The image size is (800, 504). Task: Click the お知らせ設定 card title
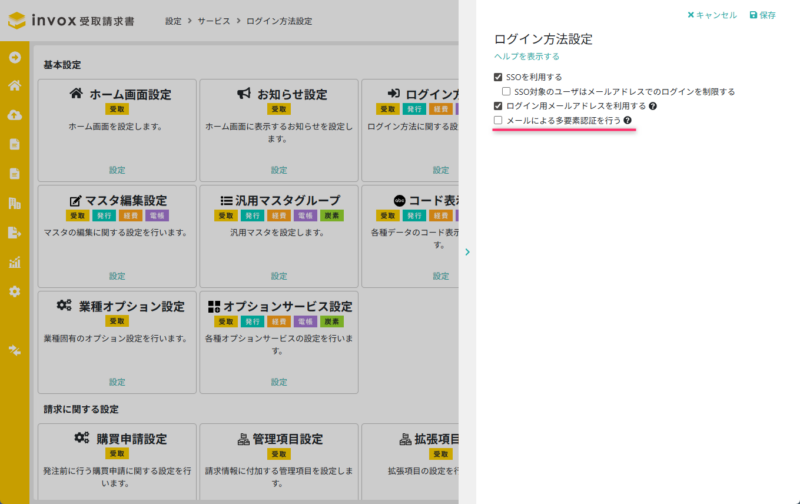[292, 94]
